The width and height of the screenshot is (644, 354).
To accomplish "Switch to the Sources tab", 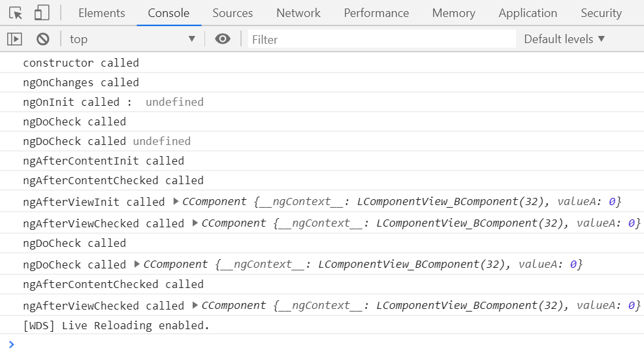I will tap(233, 13).
